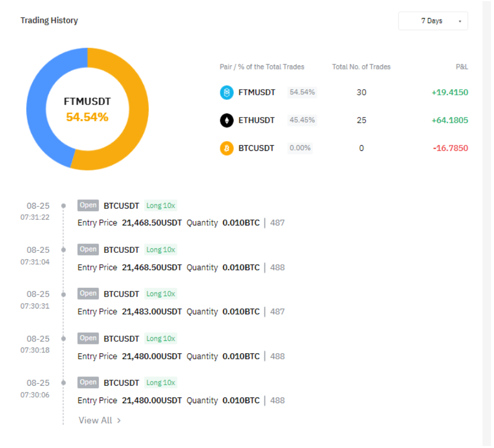
Task: Click the 0.00% share badge
Action: pos(300,148)
